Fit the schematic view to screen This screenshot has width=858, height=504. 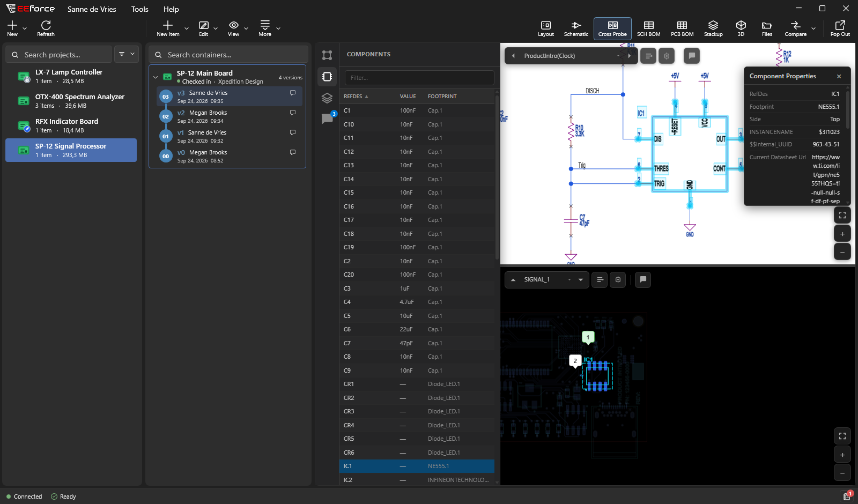(842, 215)
